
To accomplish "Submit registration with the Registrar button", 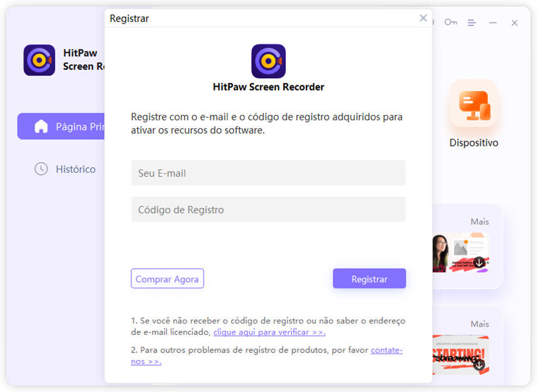I will point(369,278).
